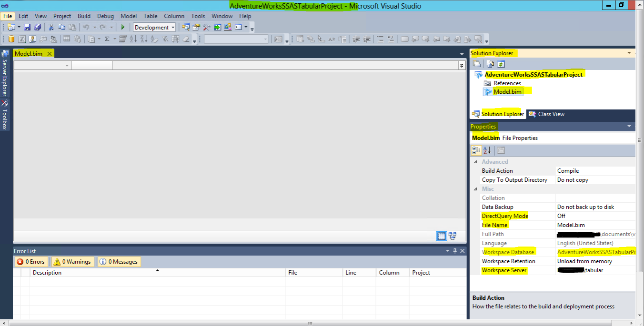Sort Error List by Project column

(x=438, y=273)
